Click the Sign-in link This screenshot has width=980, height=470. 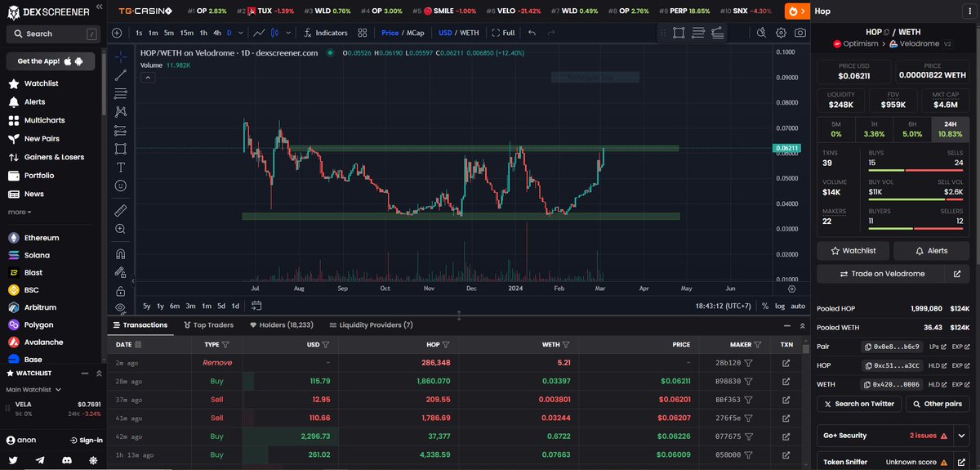87,440
